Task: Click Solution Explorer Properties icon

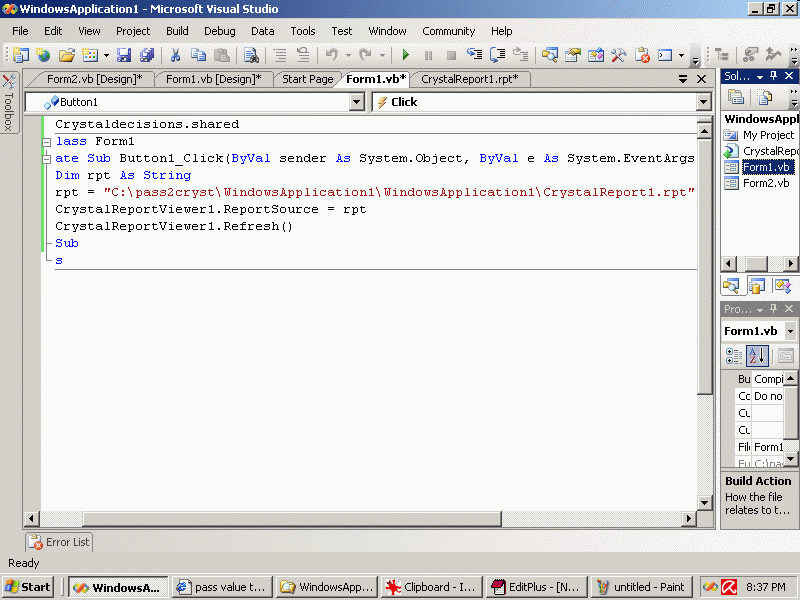Action: pos(736,97)
